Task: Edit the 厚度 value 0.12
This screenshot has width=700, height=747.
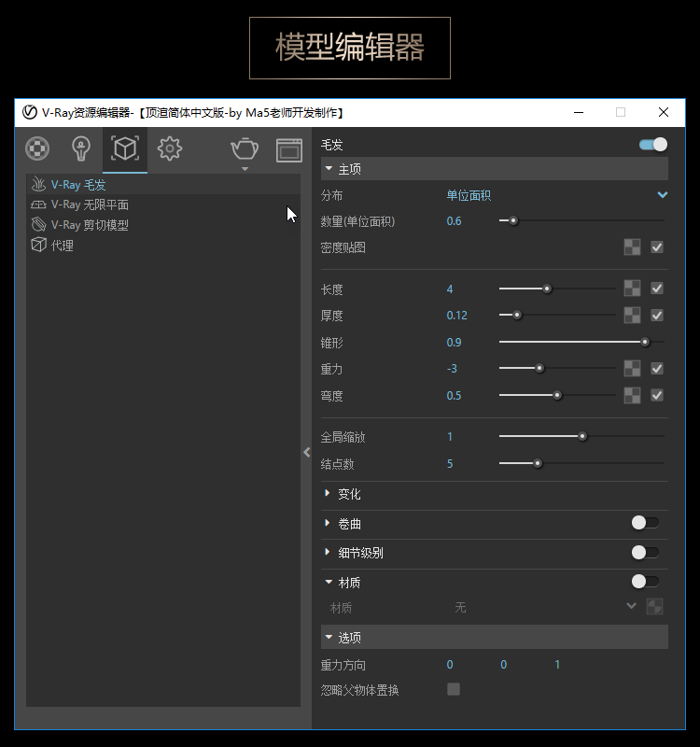Action: point(456,316)
